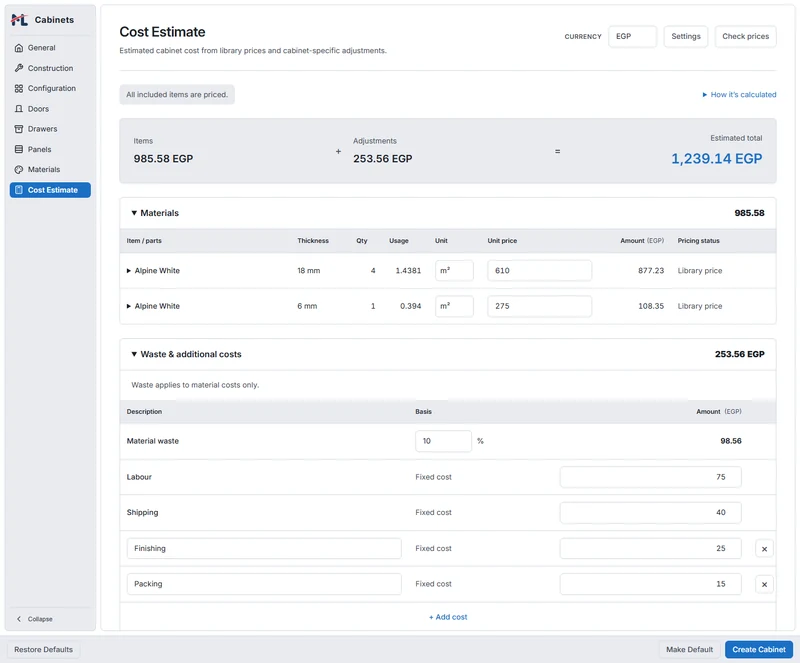This screenshot has height=663, width=800.
Task: Open the EGP currency dropdown
Action: [632, 37]
